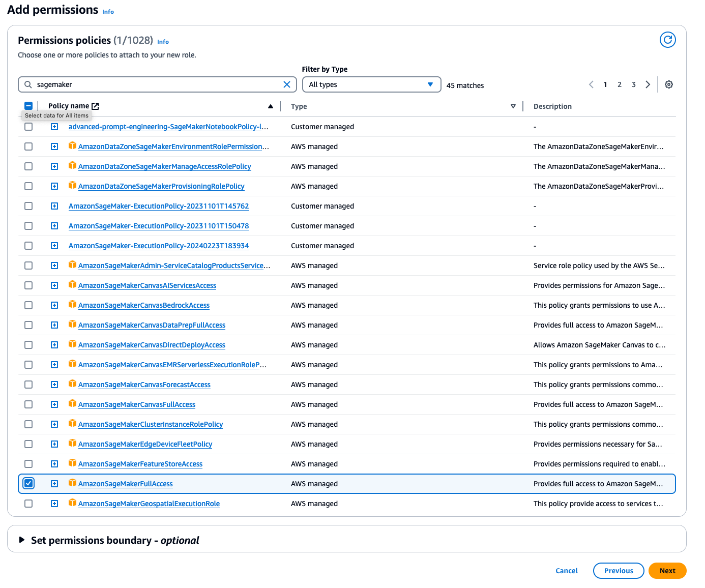Click the Previous button
This screenshot has width=705, height=588.
pos(619,571)
